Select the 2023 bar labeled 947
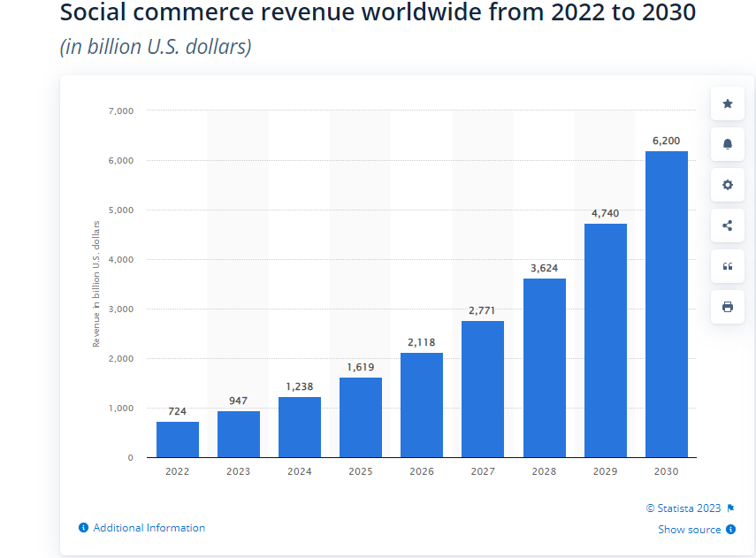The height and width of the screenshot is (558, 756). (x=239, y=434)
